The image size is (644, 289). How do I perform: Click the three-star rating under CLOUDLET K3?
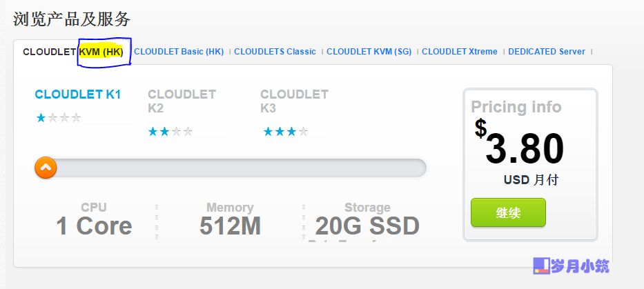[x=286, y=132]
